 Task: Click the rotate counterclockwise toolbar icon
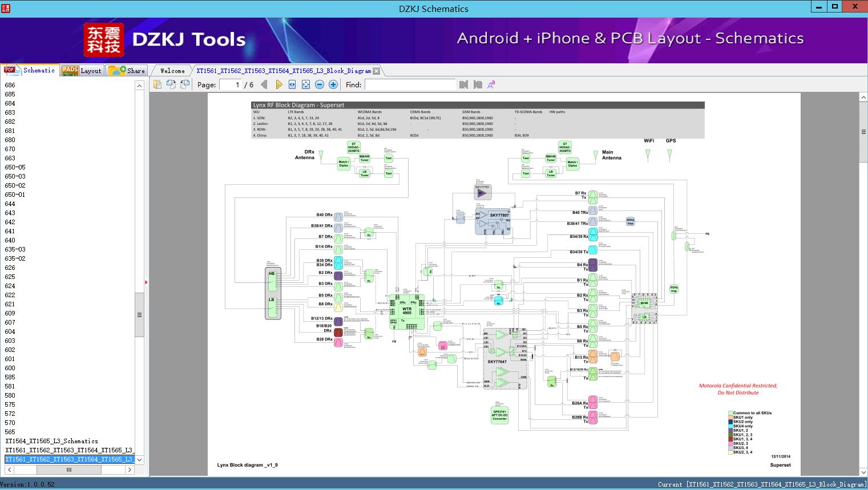pyautogui.click(x=171, y=84)
